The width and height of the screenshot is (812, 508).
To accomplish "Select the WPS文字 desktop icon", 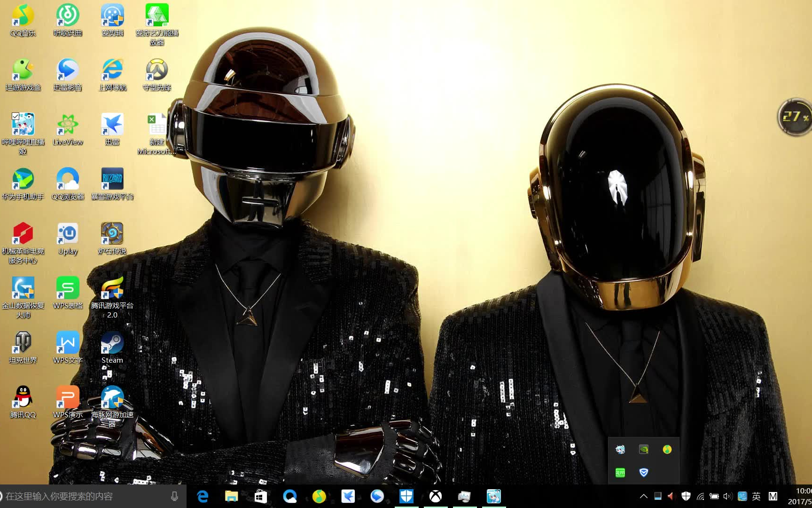I will 68,348.
